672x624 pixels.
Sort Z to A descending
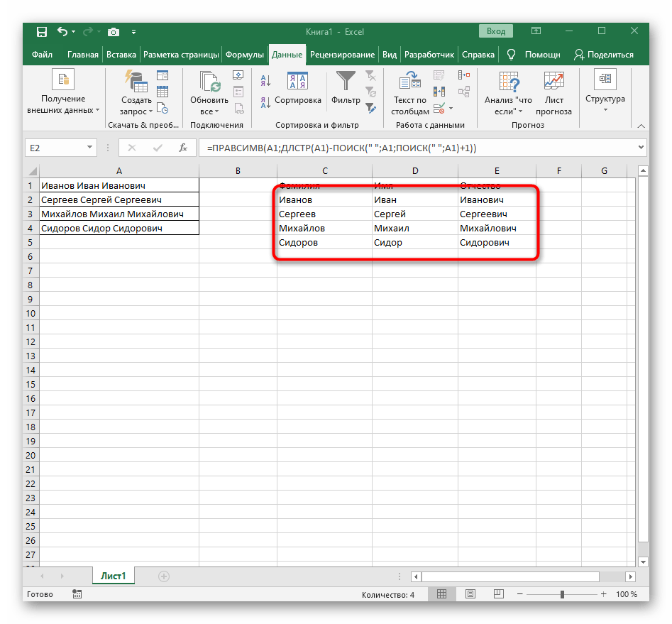(265, 102)
